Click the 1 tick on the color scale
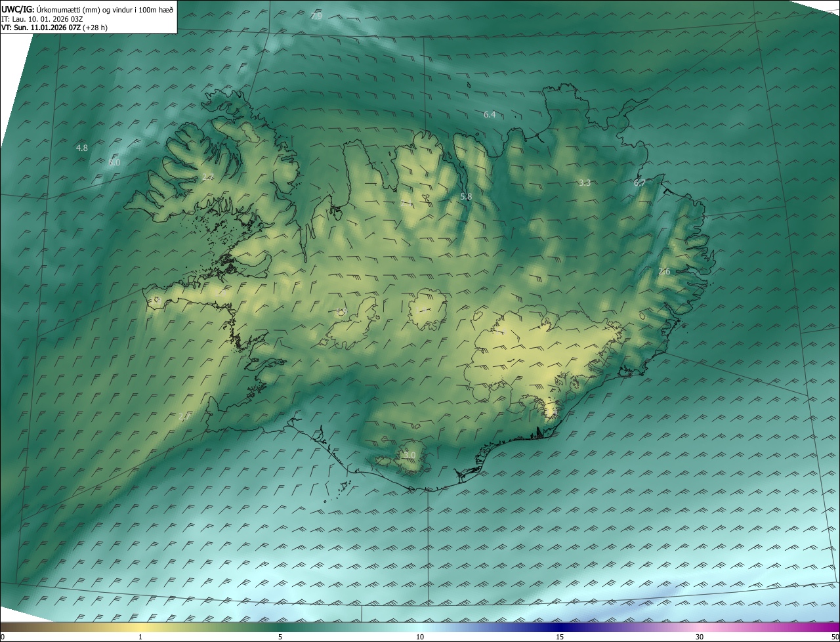 (140, 637)
